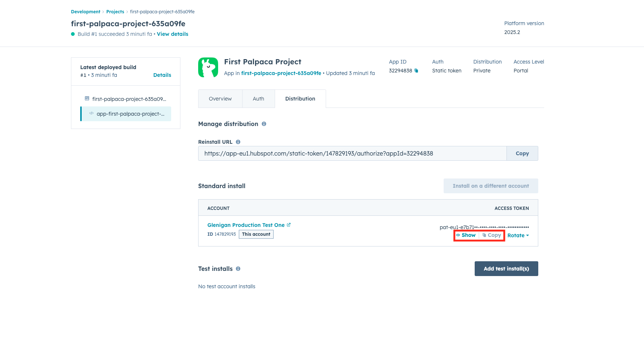644x347 pixels.
Task: Click the info icon next to Test installs
Action: [238, 269]
